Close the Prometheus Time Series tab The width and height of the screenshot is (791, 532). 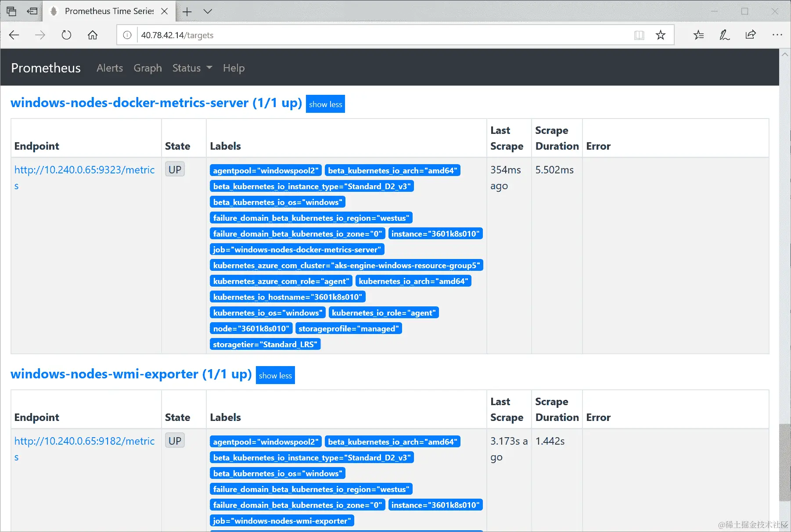point(165,11)
